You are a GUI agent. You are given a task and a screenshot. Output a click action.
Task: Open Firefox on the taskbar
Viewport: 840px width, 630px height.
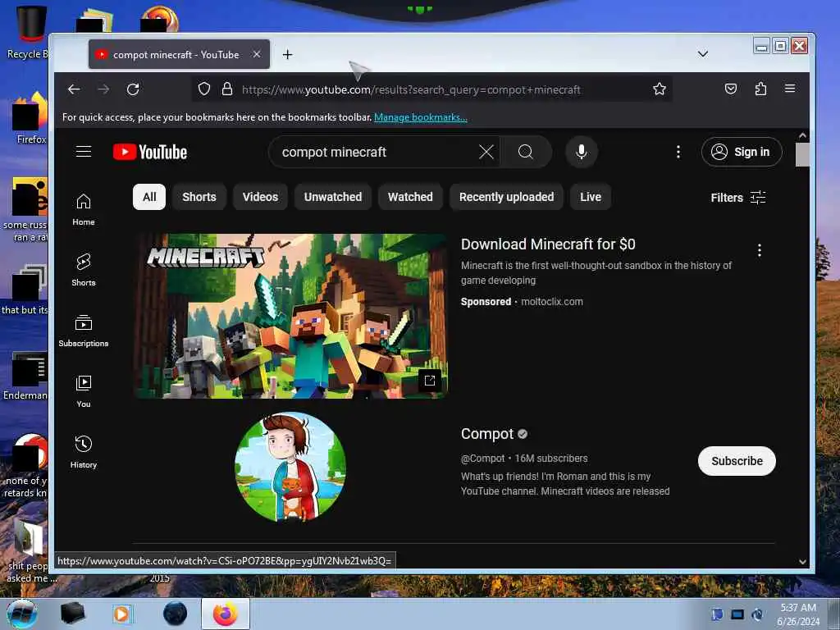pos(226,614)
